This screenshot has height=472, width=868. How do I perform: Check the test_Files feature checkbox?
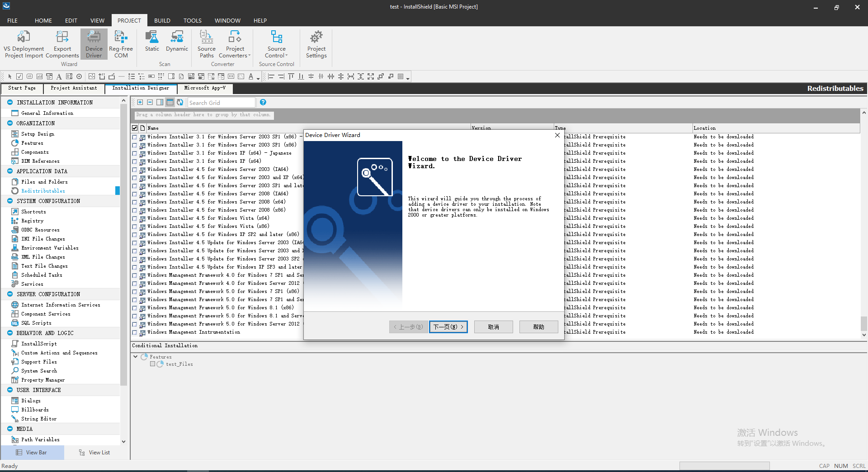click(x=153, y=364)
